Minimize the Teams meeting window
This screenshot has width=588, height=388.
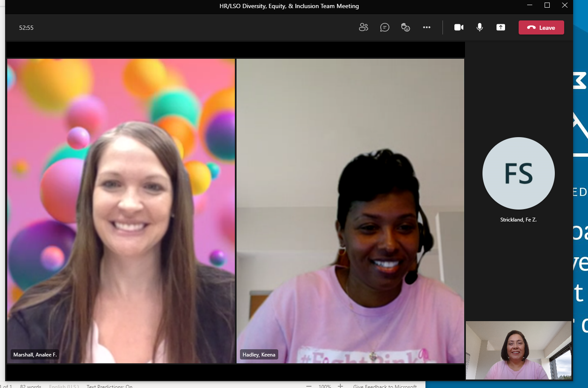530,5
